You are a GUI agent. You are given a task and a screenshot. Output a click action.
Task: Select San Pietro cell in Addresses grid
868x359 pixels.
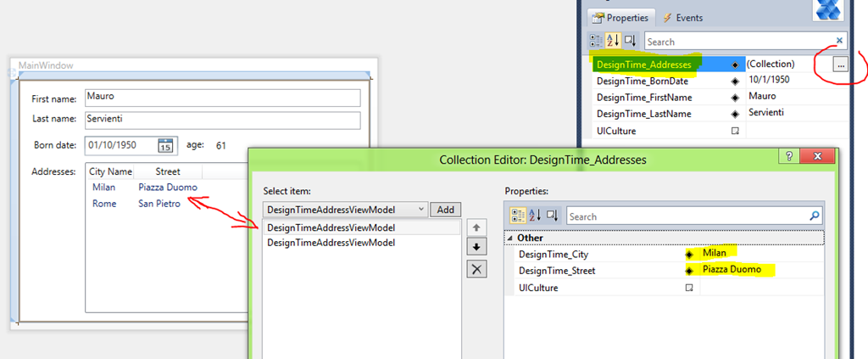pos(159,204)
